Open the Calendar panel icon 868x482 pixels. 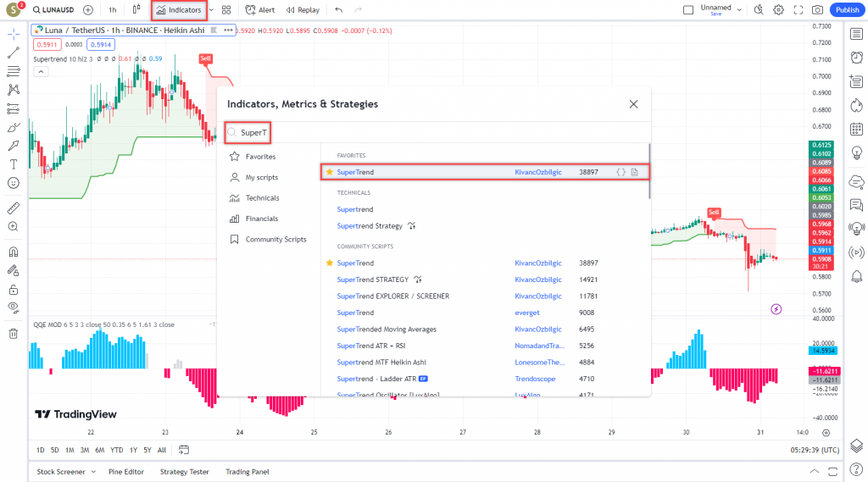(856, 129)
